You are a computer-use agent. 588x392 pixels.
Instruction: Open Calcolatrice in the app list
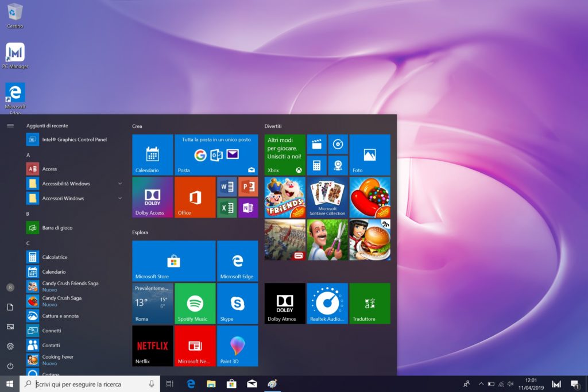[x=75, y=257]
